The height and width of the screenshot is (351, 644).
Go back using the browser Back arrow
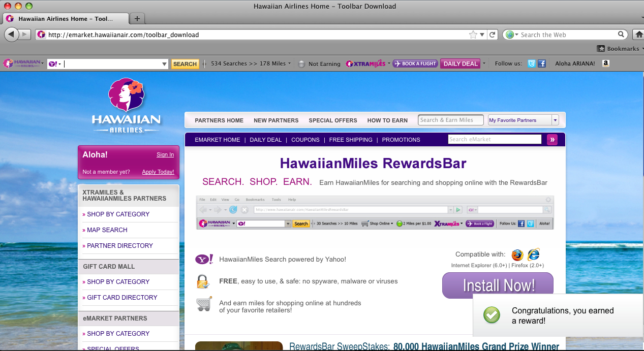(12, 35)
